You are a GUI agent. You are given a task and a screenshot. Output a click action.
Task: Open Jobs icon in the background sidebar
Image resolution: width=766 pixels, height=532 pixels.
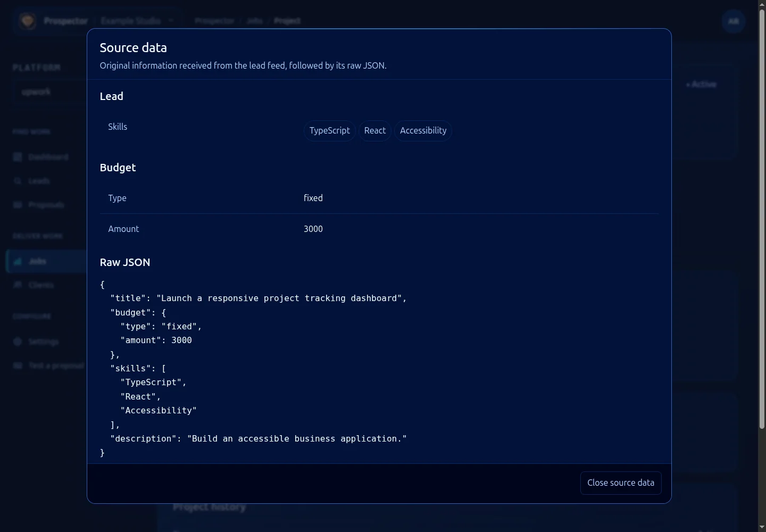coord(18,261)
